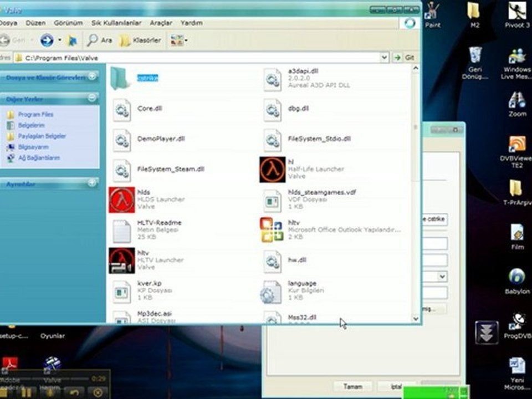
Task: Open the DVBViewer TE2 desktop shortcut
Action: pos(517,152)
